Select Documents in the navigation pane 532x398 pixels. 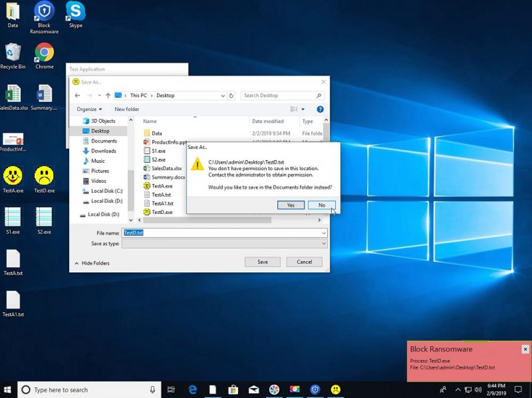point(103,140)
